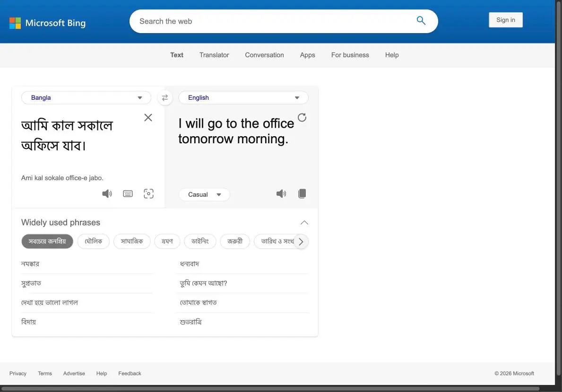562x392 pixels.
Task: Choose the phrase বিদায়
Action: pyautogui.click(x=29, y=322)
